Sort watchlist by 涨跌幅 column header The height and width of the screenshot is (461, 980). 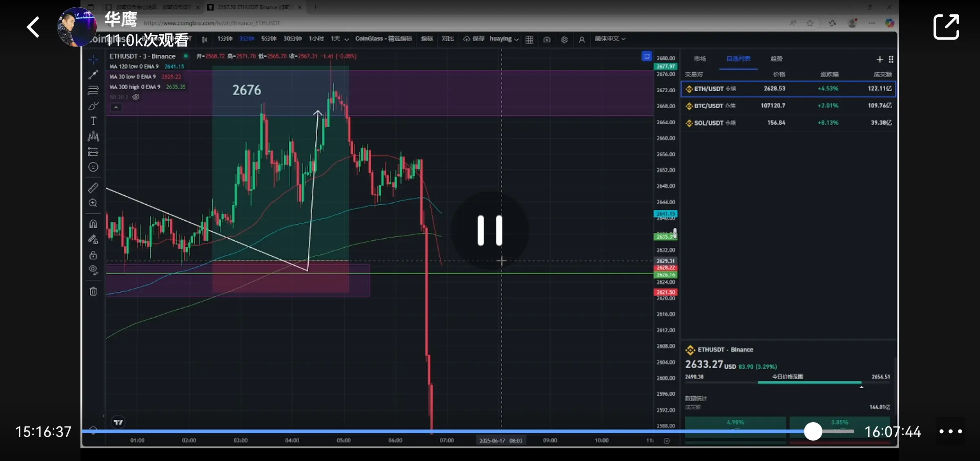tap(829, 74)
